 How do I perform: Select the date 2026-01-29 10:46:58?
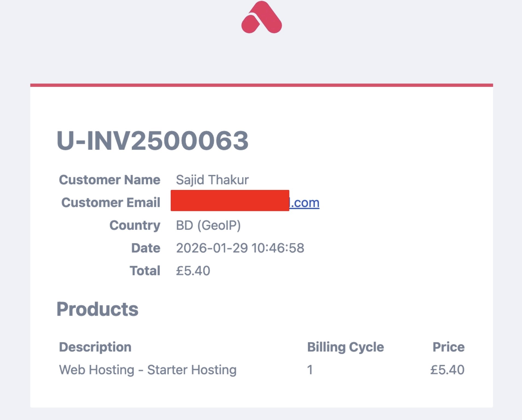click(x=240, y=248)
